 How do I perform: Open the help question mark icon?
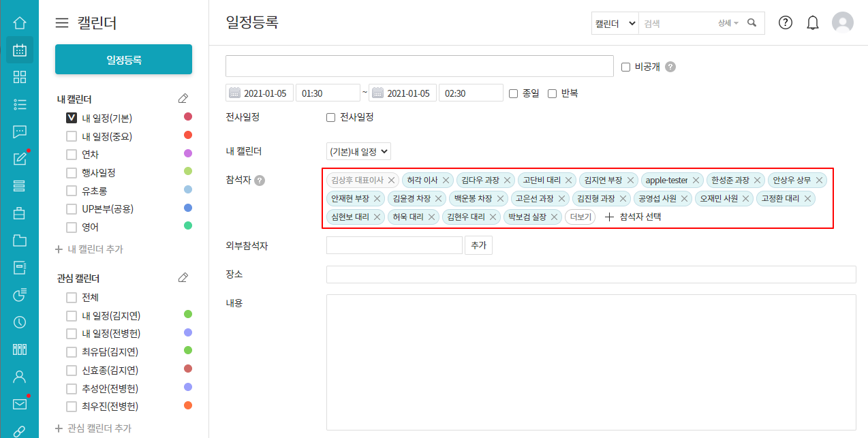[x=786, y=23]
